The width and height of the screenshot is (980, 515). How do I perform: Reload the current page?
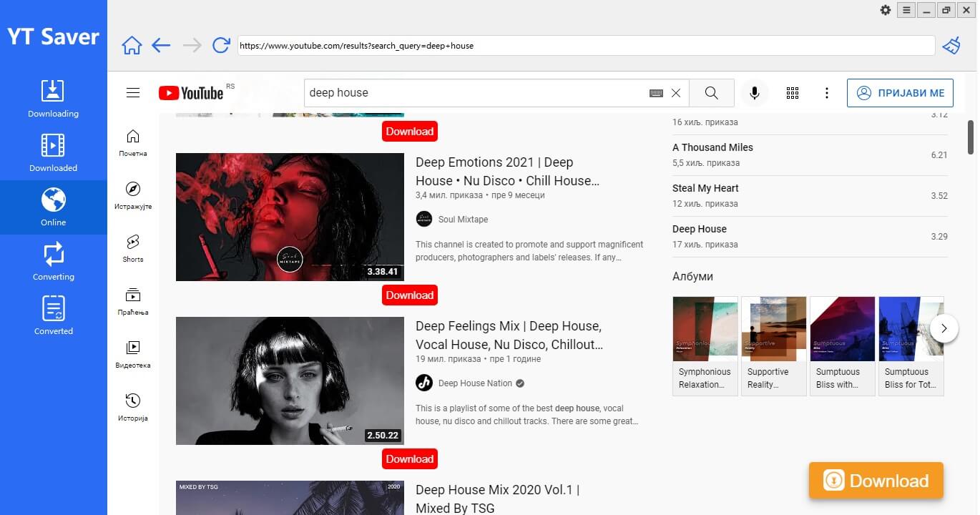tap(222, 45)
